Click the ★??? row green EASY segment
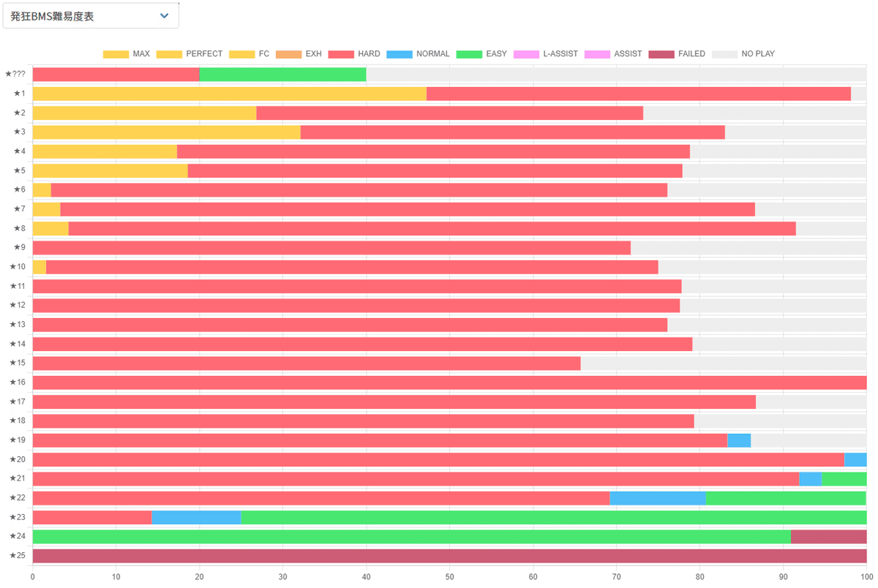878x588 pixels. [x=282, y=75]
